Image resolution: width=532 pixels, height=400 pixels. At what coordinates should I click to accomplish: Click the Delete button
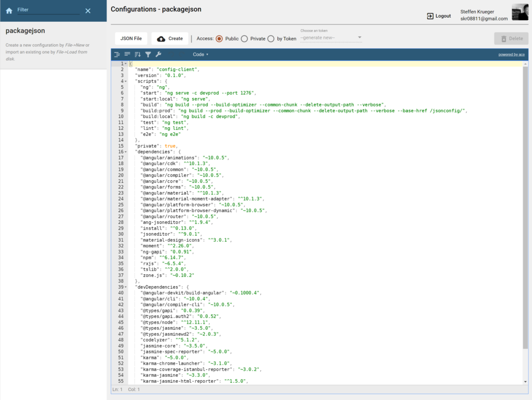click(x=511, y=38)
